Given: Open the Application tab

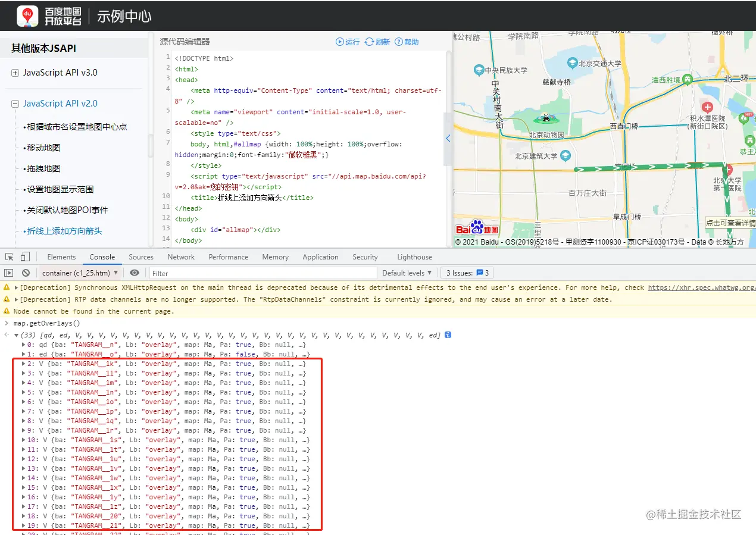Looking at the screenshot, I should 320,257.
